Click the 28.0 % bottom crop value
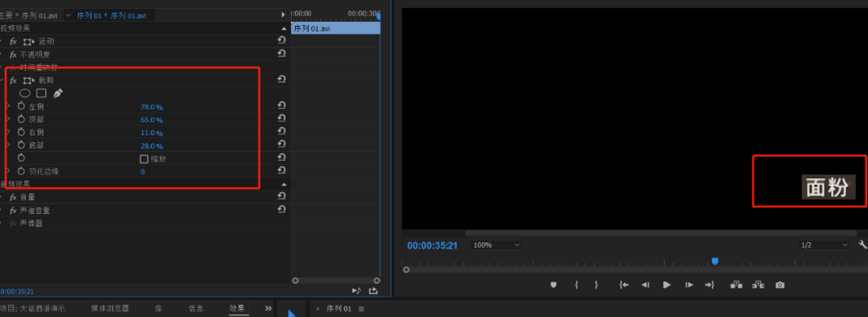 pos(152,146)
